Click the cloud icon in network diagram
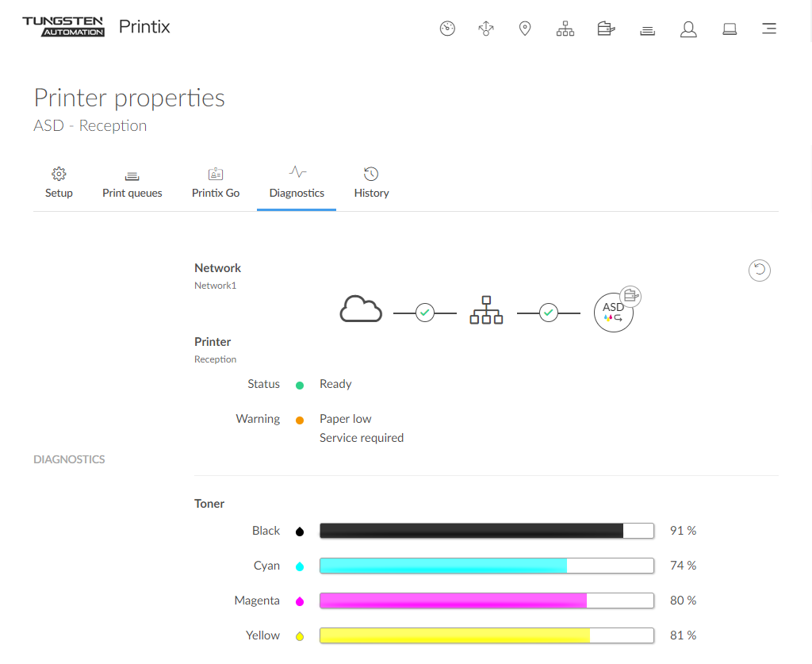 [x=361, y=309]
